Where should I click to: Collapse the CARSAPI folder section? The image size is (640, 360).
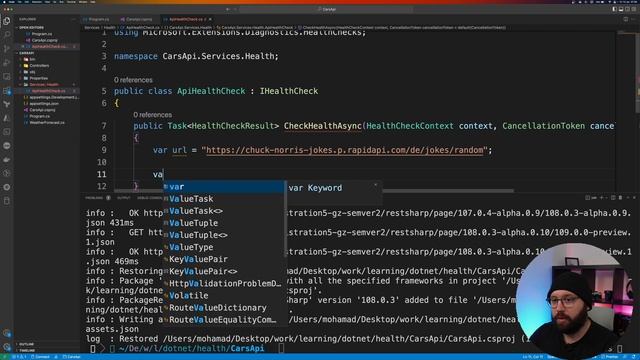(27, 53)
